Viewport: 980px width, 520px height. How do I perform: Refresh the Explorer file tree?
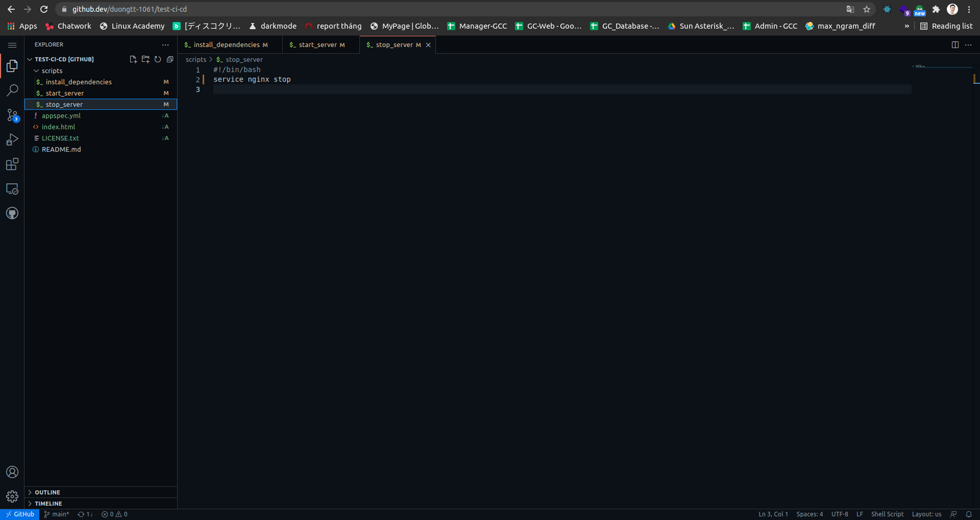[158, 59]
